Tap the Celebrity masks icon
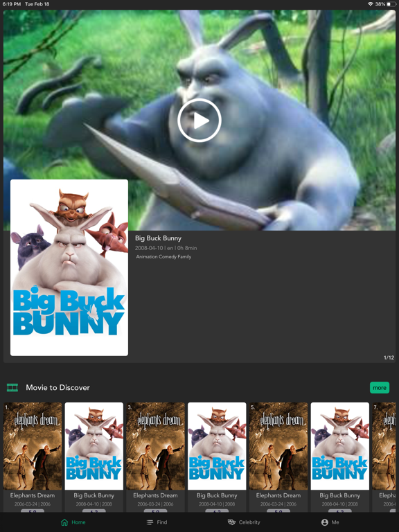Image resolution: width=399 pixels, height=532 pixels. click(231, 522)
